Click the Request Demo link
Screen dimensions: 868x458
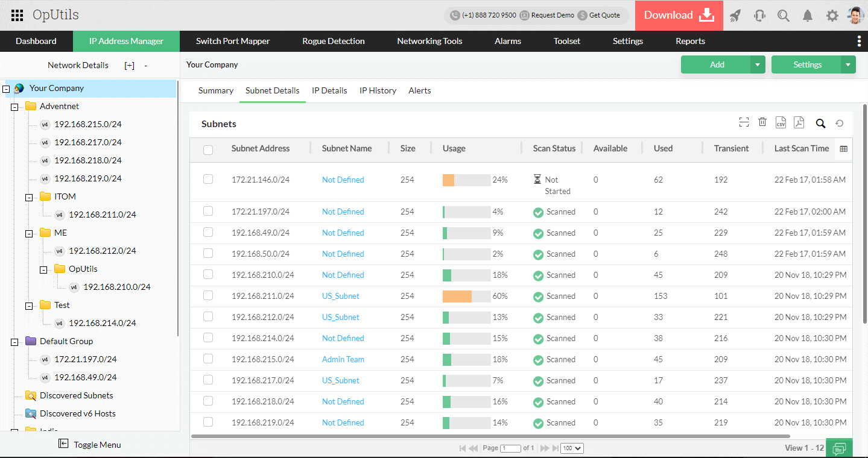click(547, 15)
